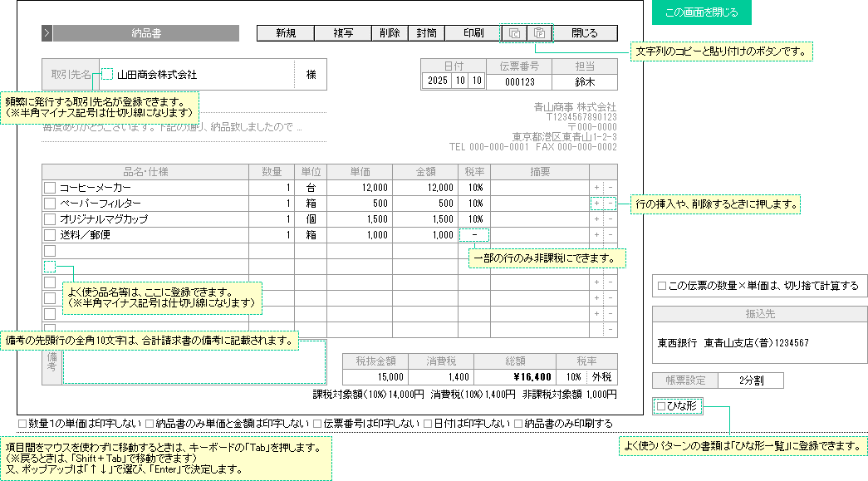Screen dimensions: 868x481
Task: Open the 封筒 envelope function
Action: (x=426, y=33)
